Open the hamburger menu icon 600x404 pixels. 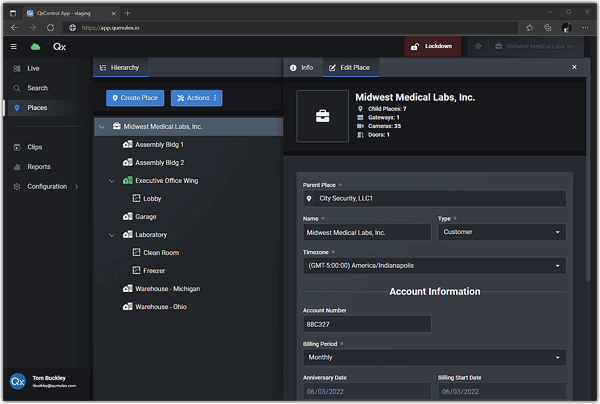[x=14, y=47]
